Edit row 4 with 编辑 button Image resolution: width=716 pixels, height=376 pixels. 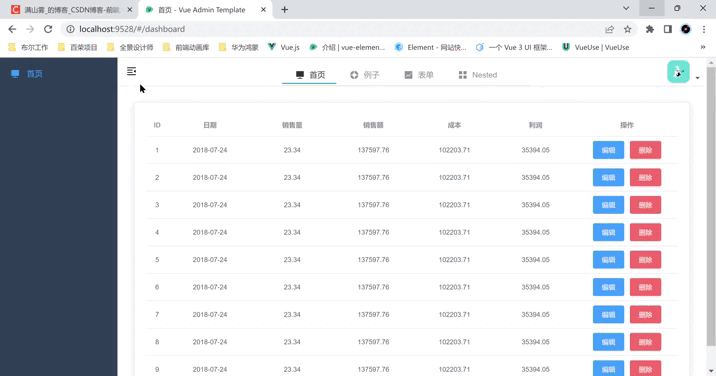[608, 232]
